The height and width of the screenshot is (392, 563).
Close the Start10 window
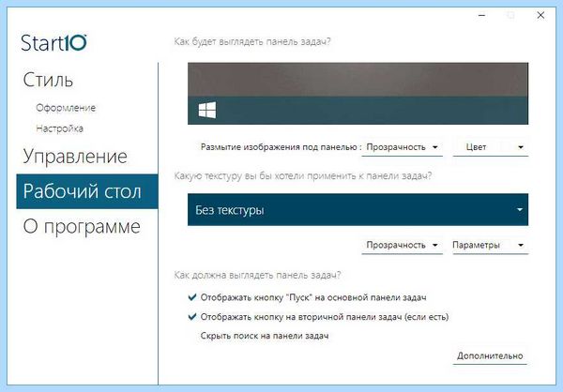click(540, 15)
